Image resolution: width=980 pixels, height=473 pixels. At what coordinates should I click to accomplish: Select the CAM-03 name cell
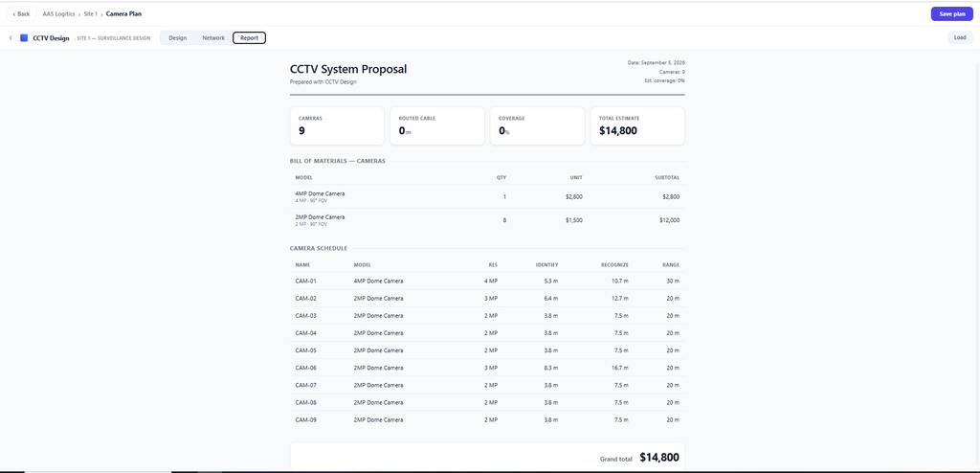click(x=305, y=316)
